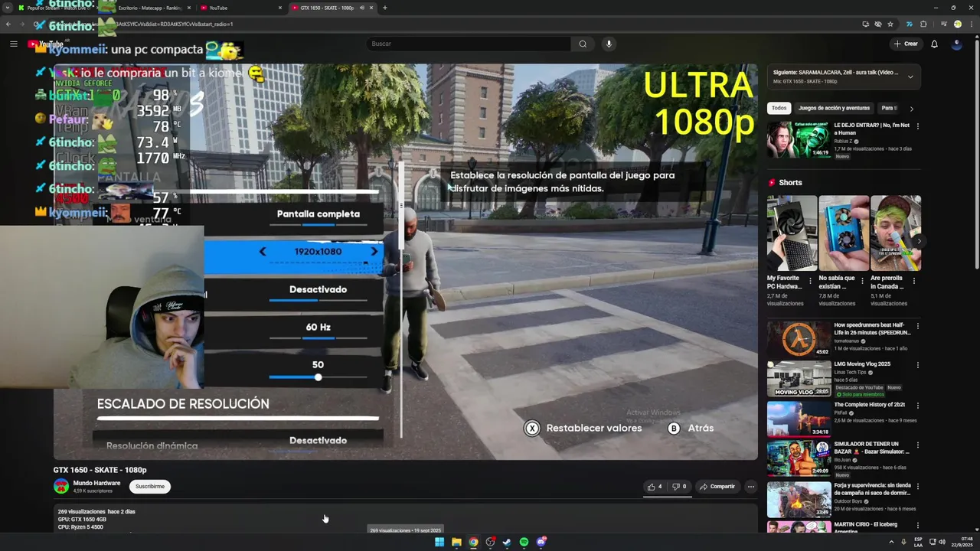Select the Todos filter chip
This screenshot has width=980, height=551.
tap(779, 109)
